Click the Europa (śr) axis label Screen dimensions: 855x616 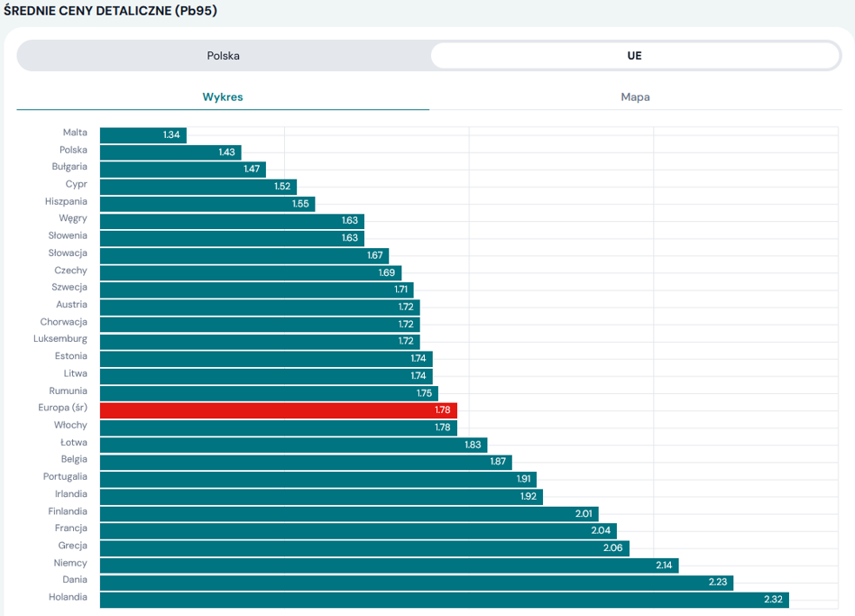pyautogui.click(x=63, y=408)
